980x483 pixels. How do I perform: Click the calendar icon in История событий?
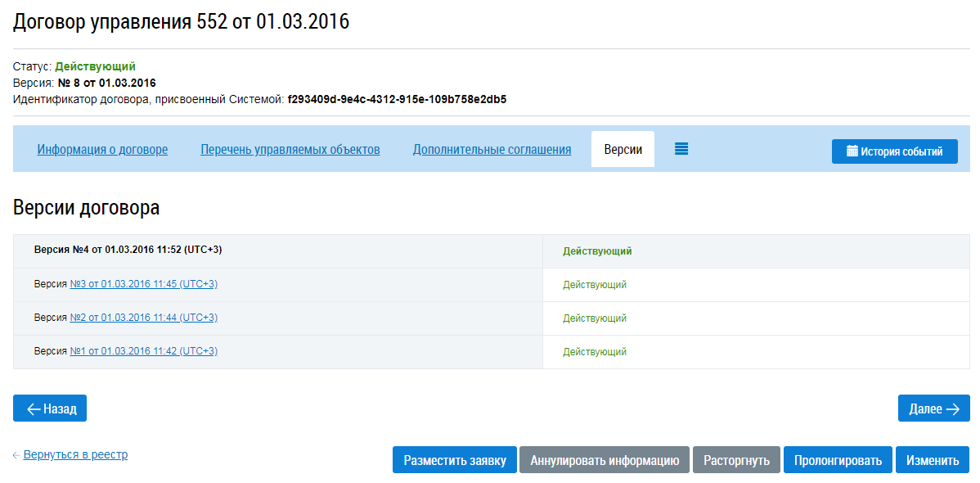pyautogui.click(x=852, y=151)
